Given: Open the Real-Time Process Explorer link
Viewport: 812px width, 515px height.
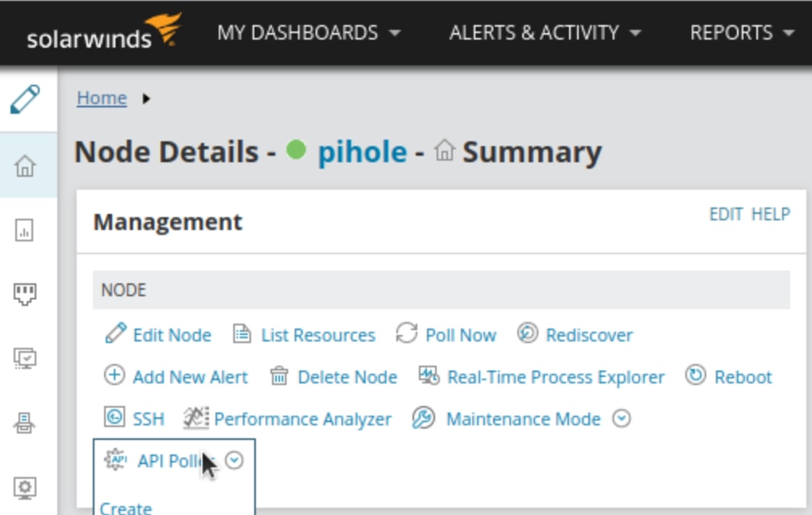Looking at the screenshot, I should pos(555,377).
